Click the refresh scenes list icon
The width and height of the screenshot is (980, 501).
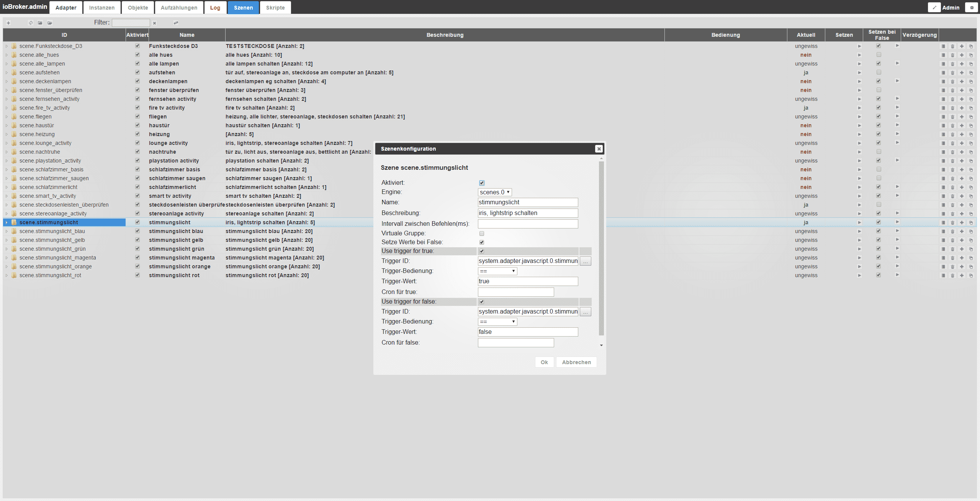[31, 23]
